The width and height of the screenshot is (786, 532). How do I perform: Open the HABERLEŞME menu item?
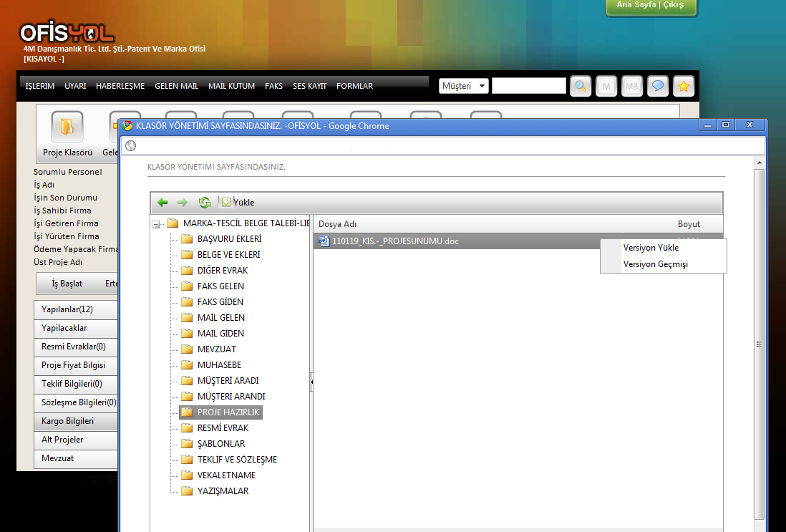click(120, 86)
